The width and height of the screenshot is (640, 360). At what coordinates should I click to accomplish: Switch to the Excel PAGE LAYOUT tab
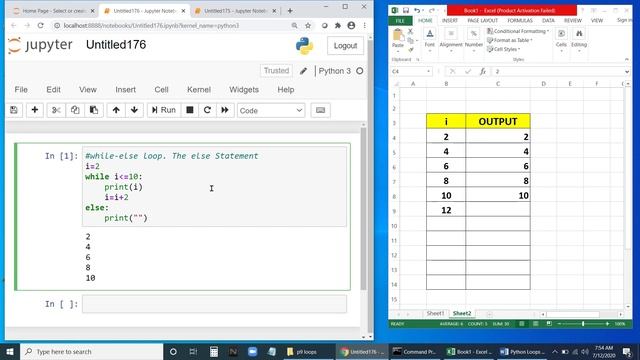coord(482,20)
